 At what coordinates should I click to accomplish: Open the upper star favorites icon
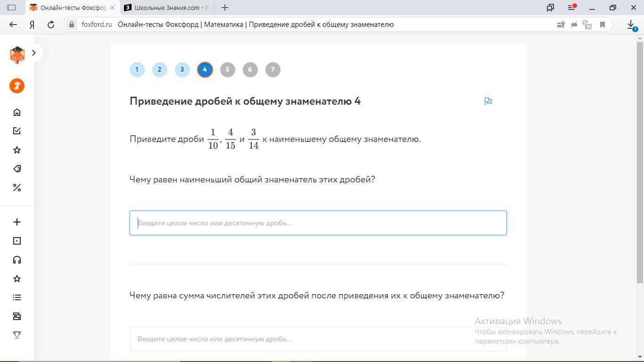[17, 150]
